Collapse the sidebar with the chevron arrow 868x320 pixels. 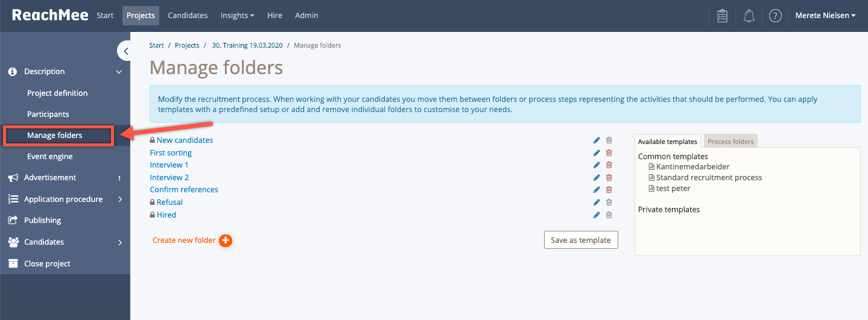point(125,51)
